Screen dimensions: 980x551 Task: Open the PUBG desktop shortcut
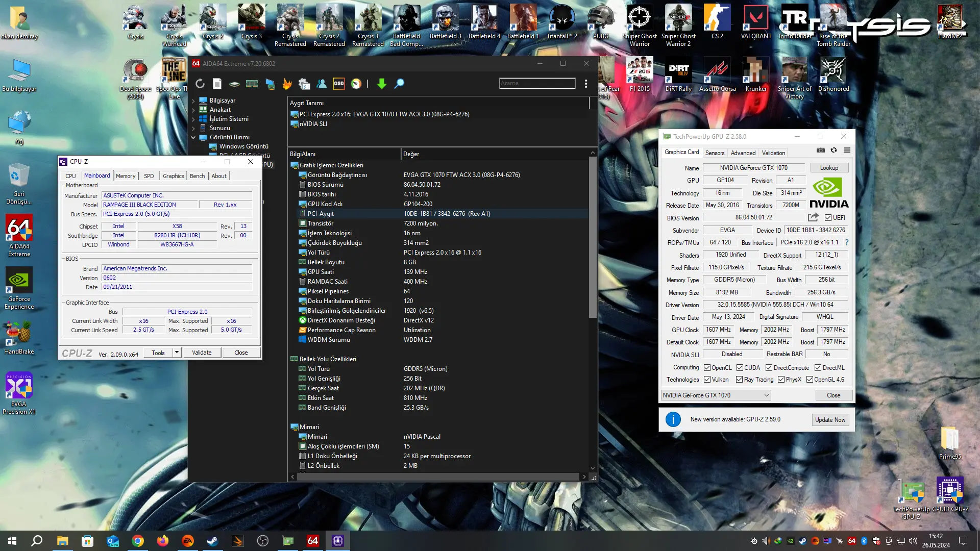[x=601, y=22]
